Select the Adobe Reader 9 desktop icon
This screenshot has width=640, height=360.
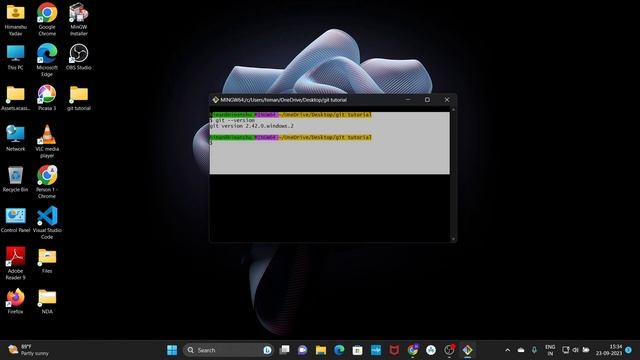[16, 263]
